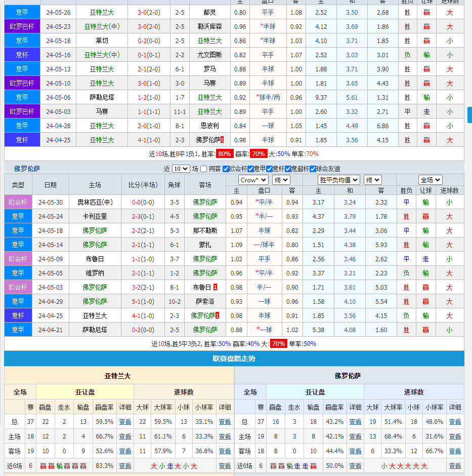Click the 欧会杯 badge on the 24-05-30 row
The height and width of the screenshot is (476, 472).
pyautogui.click(x=18, y=202)
